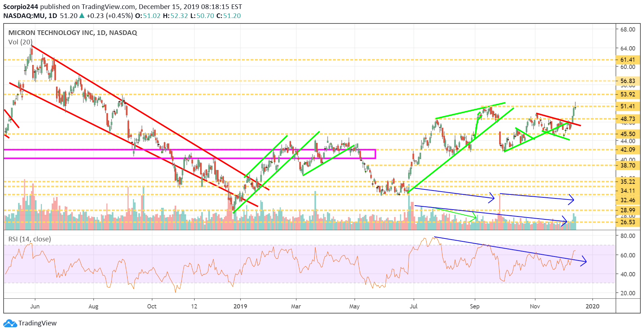Click the Sep date axis label
644x333 pixels.
475,306
